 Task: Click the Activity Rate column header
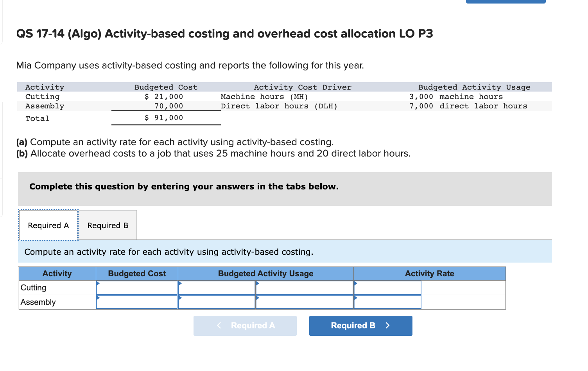click(429, 273)
